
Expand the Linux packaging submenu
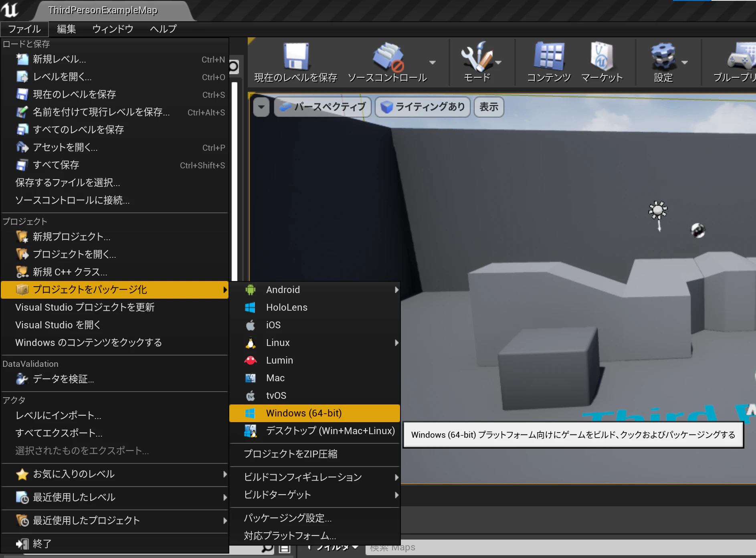pyautogui.click(x=315, y=343)
